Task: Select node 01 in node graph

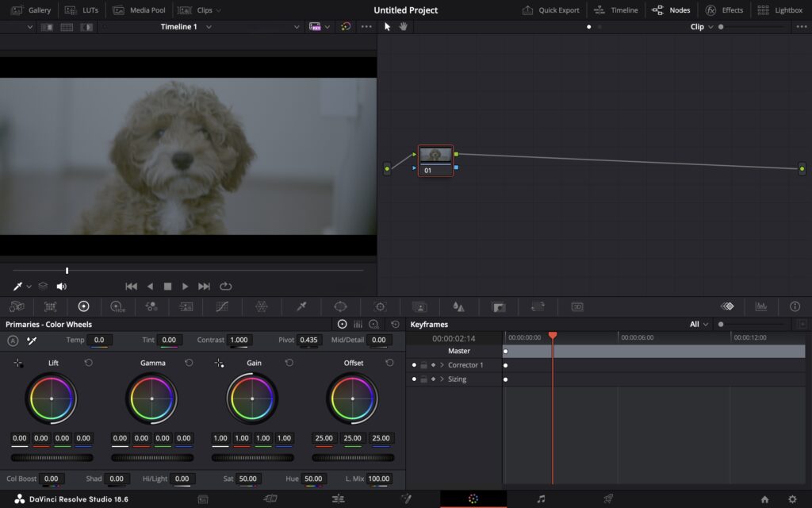Action: pos(435,160)
